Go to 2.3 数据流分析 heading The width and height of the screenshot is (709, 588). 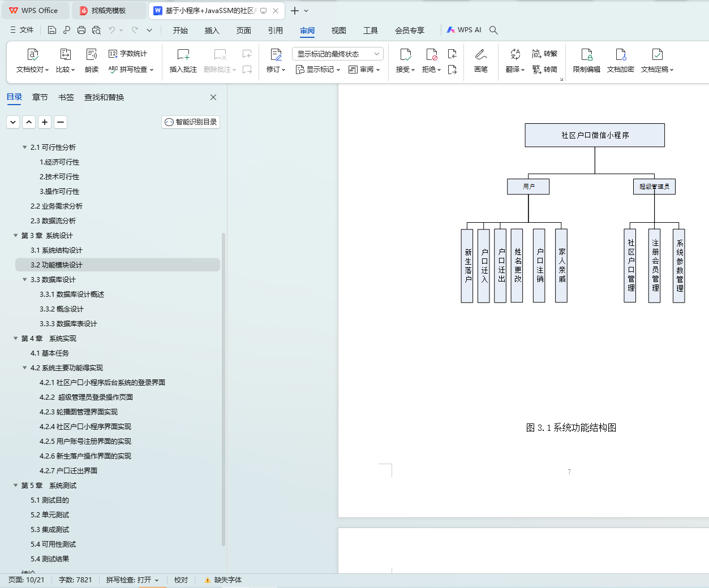pos(53,221)
